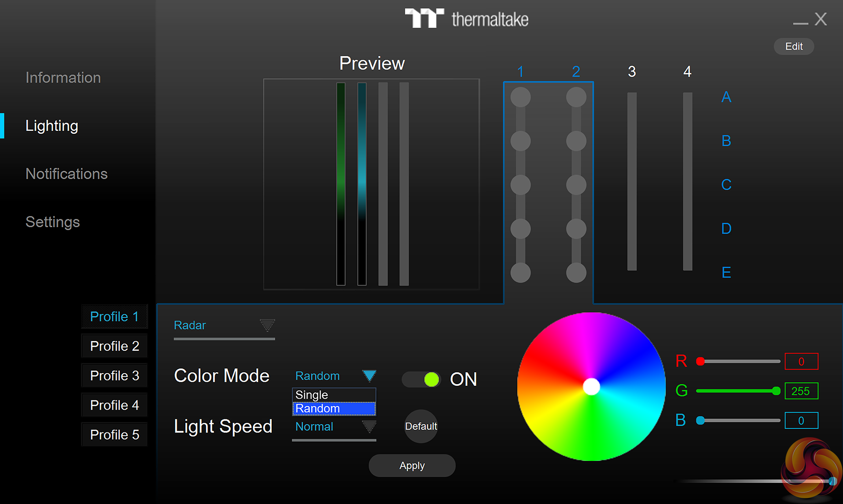Select LED strip 3 bar
This screenshot has width=843, height=504.
632,181
